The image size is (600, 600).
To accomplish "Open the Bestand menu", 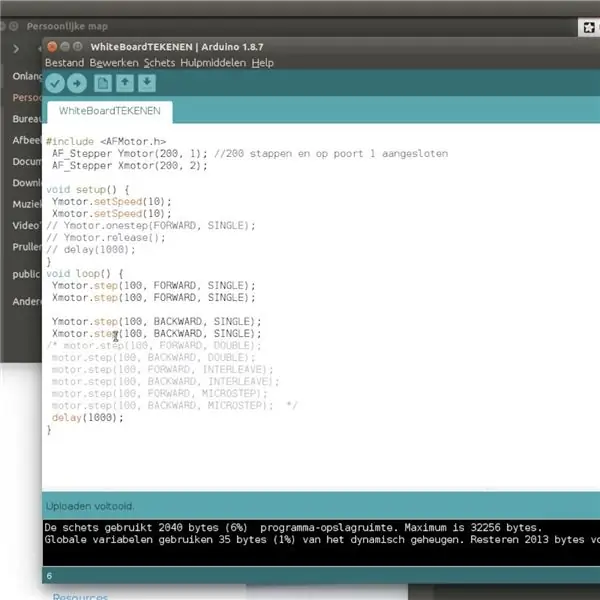I will click(x=64, y=63).
